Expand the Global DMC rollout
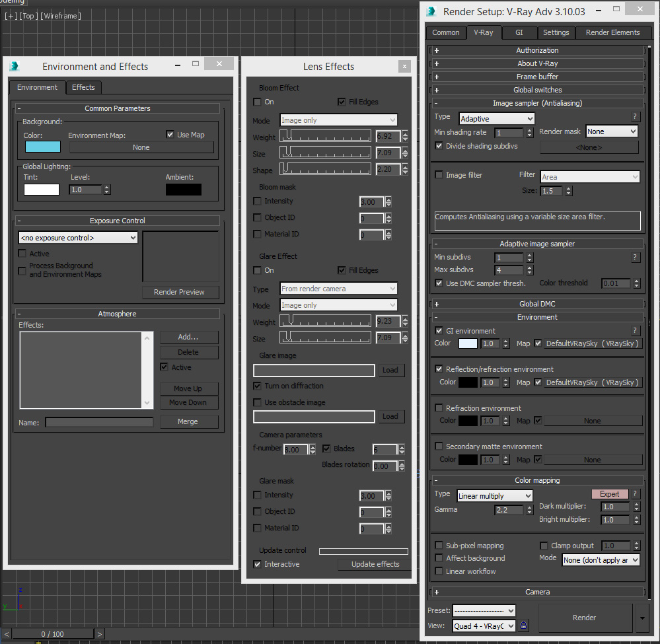The height and width of the screenshot is (644, 660). click(x=538, y=304)
